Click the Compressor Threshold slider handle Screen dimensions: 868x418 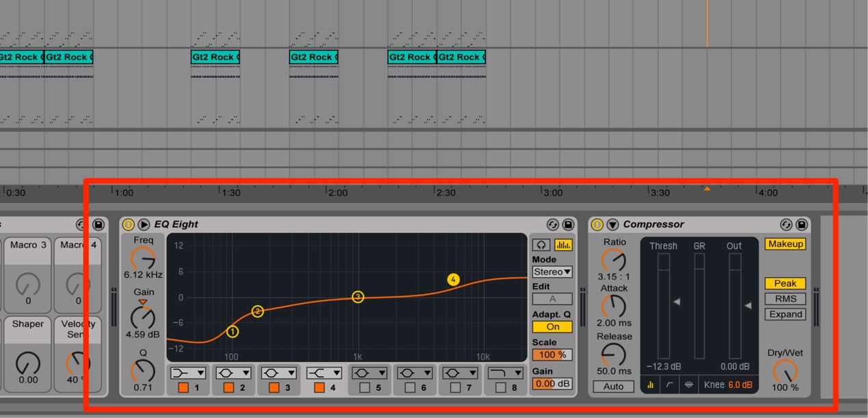pyautogui.click(x=677, y=301)
